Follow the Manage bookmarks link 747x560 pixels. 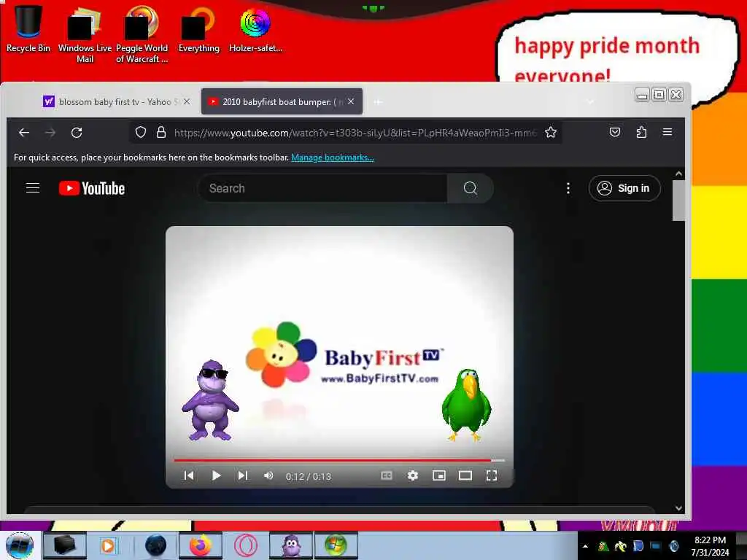(x=332, y=157)
